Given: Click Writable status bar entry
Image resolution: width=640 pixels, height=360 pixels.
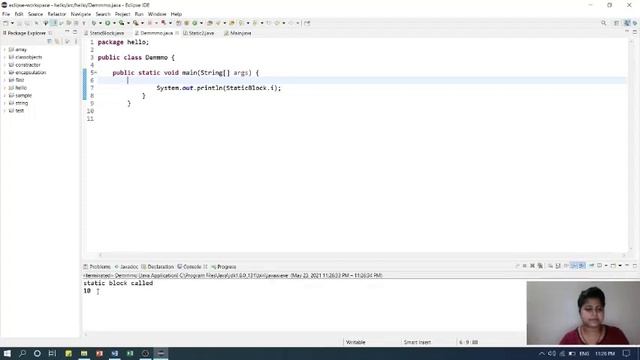Looking at the screenshot, I should tap(356, 342).
